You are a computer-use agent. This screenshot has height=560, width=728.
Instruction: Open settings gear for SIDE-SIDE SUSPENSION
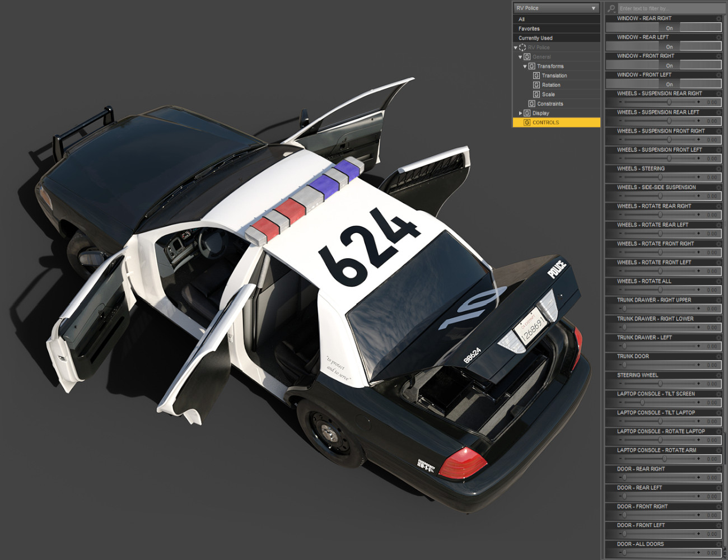coord(719,188)
